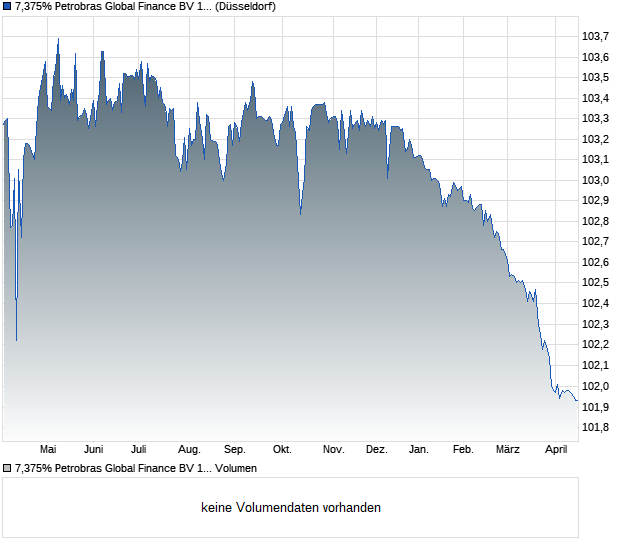This screenshot has width=620, height=546.
Task: Click the 102,1 price axis value
Action: (x=595, y=365)
